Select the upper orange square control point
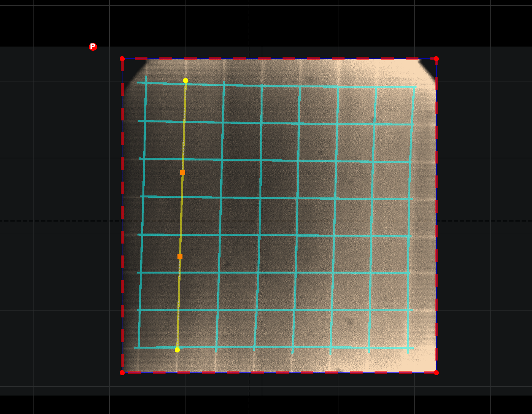532x414 pixels. 182,172
